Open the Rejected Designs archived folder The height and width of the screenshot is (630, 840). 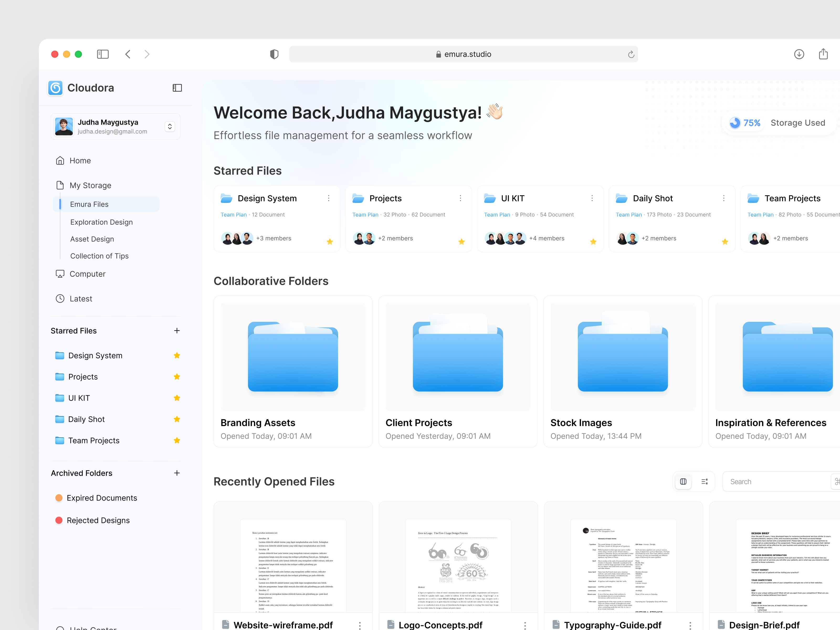tap(98, 520)
